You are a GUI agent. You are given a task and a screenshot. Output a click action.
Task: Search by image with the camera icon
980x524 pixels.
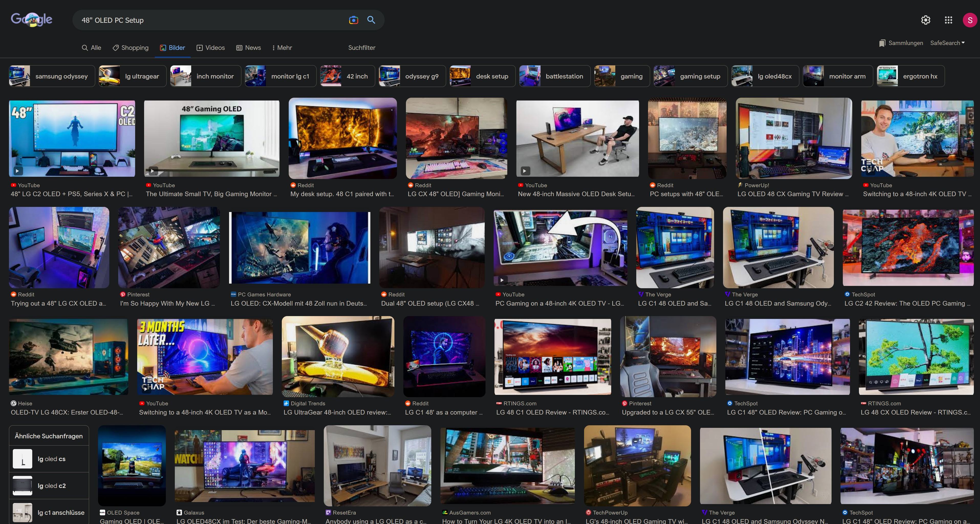pyautogui.click(x=353, y=20)
